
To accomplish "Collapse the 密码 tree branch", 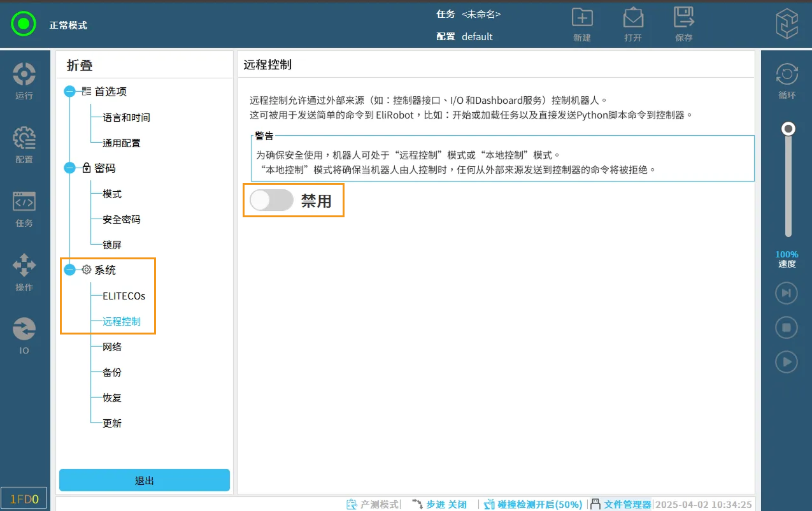I will 69,168.
